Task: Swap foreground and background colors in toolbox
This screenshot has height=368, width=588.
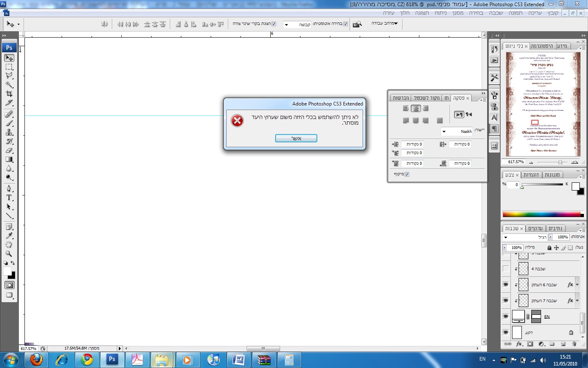Action: pos(13,263)
